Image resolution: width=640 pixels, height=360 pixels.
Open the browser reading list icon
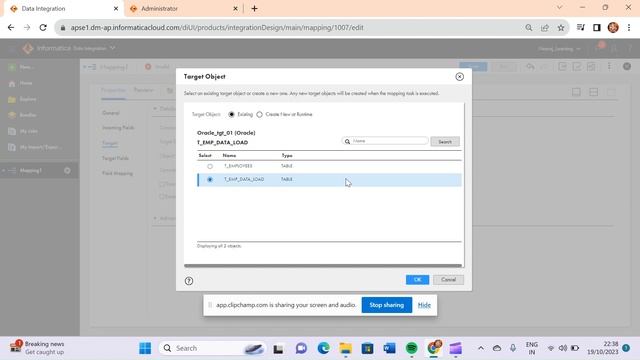coord(580,27)
